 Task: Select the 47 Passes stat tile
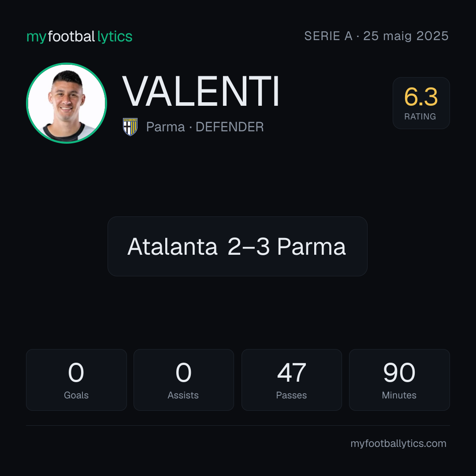pos(291,380)
